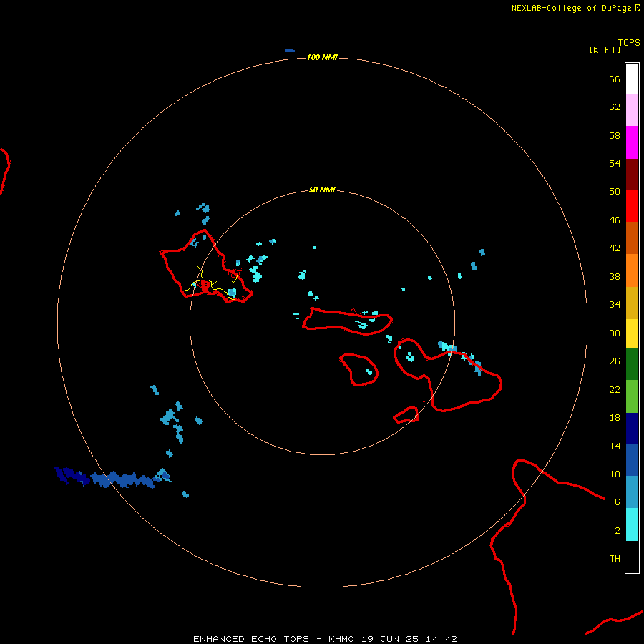Click the '54' scale value
The height and width of the screenshot is (644, 644).
coord(615,163)
